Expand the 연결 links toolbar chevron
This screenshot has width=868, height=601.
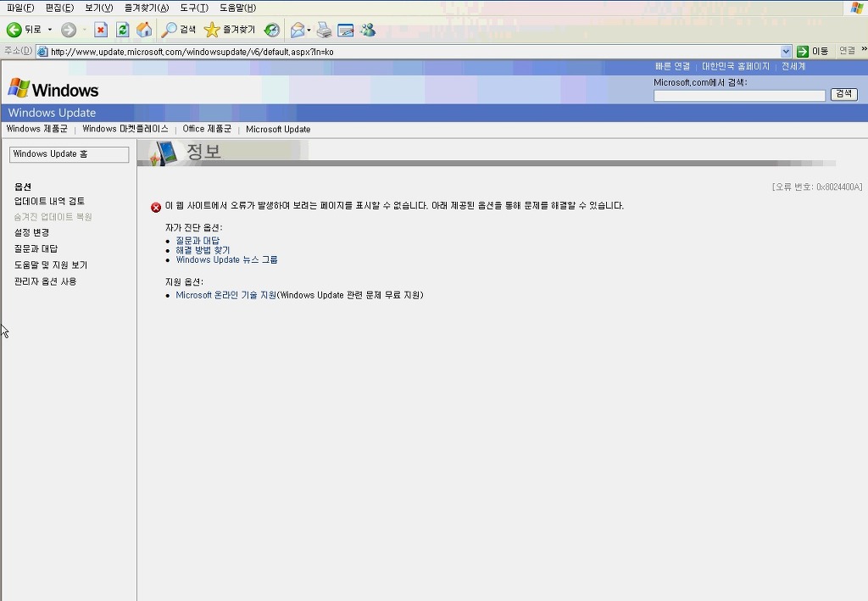[x=864, y=49]
